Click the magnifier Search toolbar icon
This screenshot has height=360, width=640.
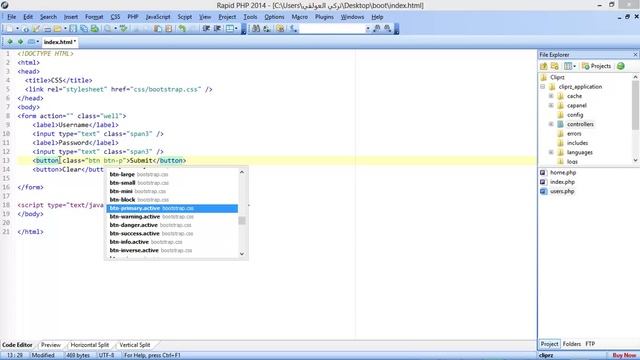(107, 29)
